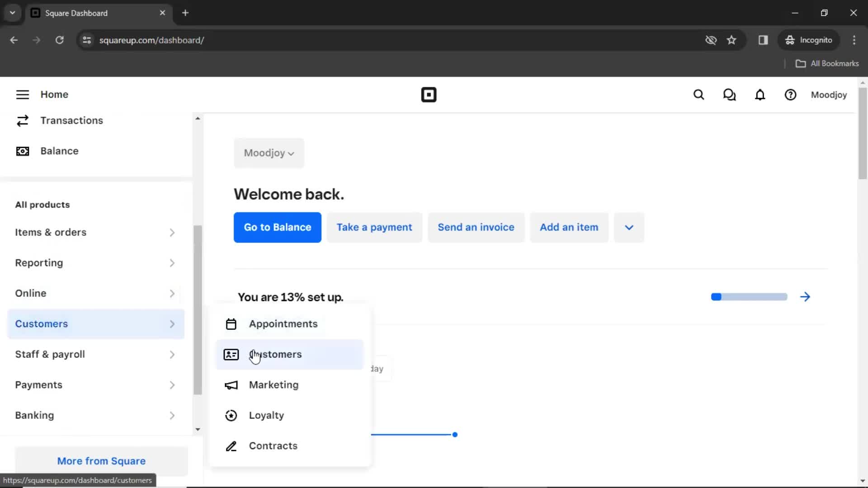This screenshot has width=868, height=488.
Task: Click the third-party cookies blocked eye icon
Action: click(x=711, y=40)
